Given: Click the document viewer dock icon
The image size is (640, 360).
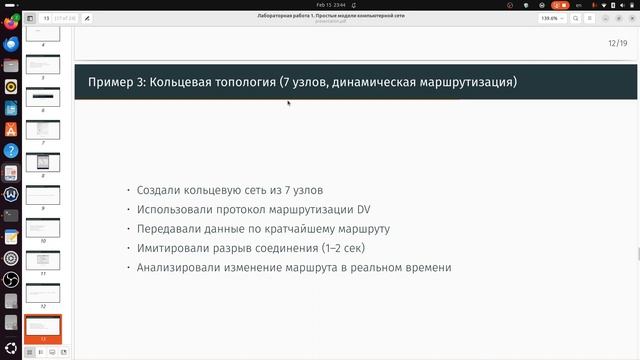Looking at the screenshot, I should click(11, 173).
